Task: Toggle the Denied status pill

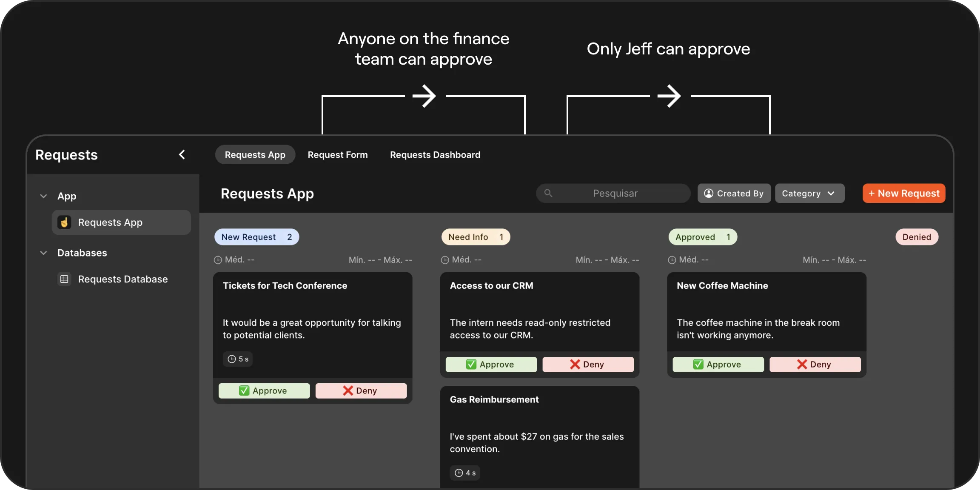Action: coord(917,237)
